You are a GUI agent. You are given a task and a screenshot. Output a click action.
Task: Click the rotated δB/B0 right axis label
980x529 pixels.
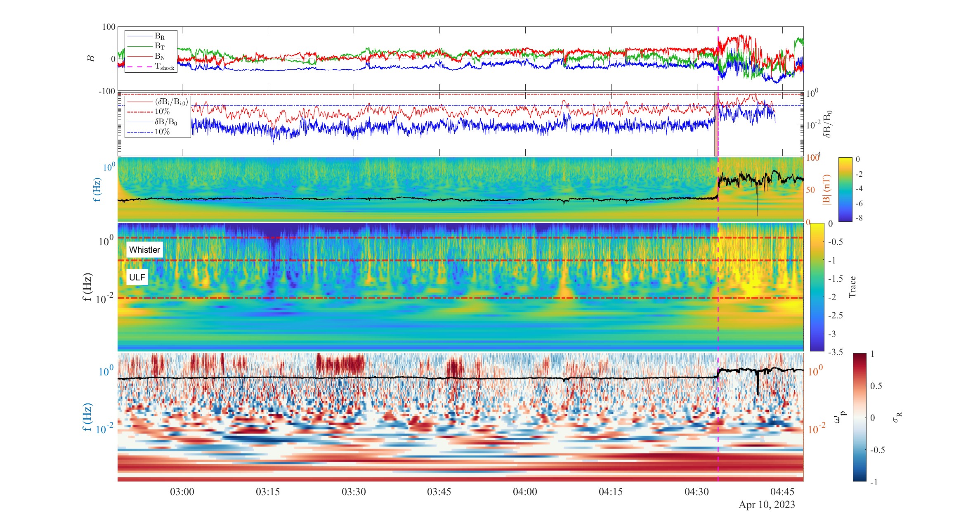point(827,123)
